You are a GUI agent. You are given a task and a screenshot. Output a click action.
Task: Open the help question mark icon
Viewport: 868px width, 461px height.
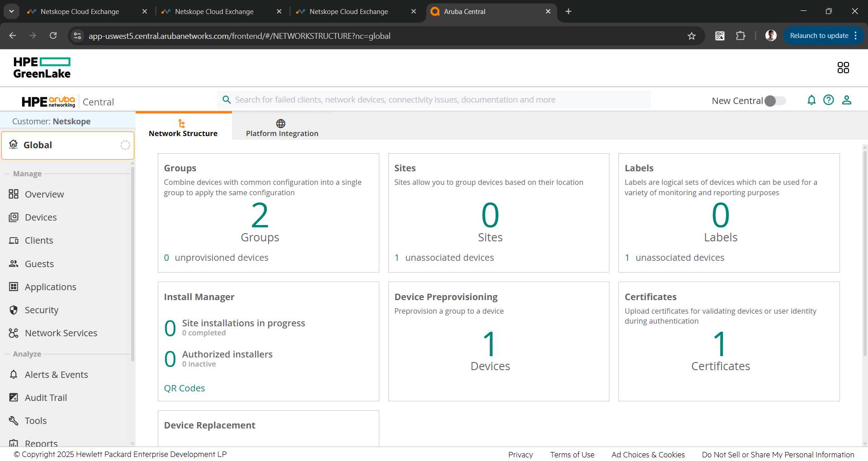click(x=829, y=100)
